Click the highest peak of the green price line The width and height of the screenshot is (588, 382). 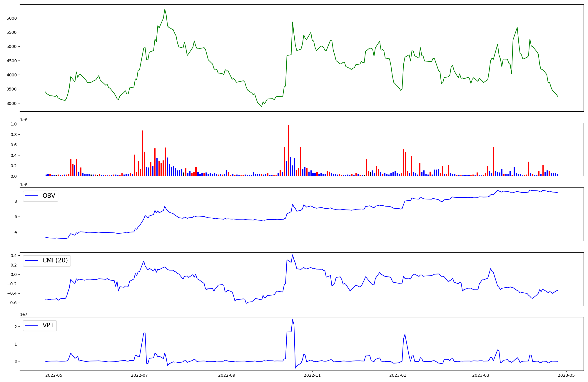pyautogui.click(x=165, y=9)
